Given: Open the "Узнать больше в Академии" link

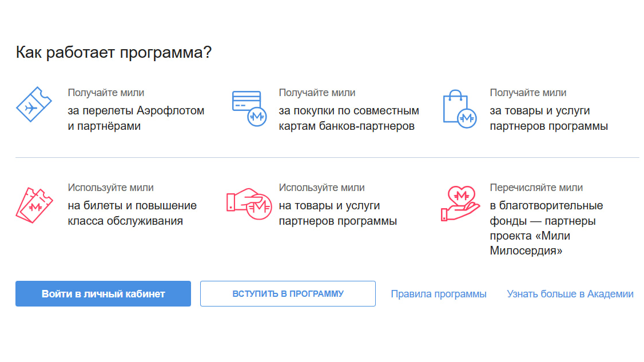Looking at the screenshot, I should (570, 294).
